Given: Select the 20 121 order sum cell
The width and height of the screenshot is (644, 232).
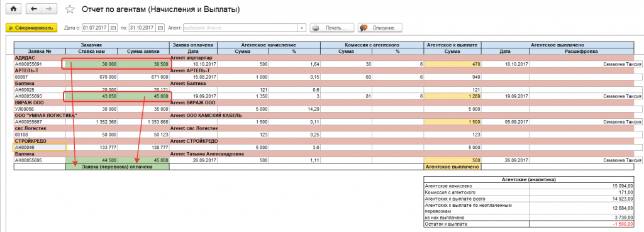Looking at the screenshot, I should tap(143, 90).
